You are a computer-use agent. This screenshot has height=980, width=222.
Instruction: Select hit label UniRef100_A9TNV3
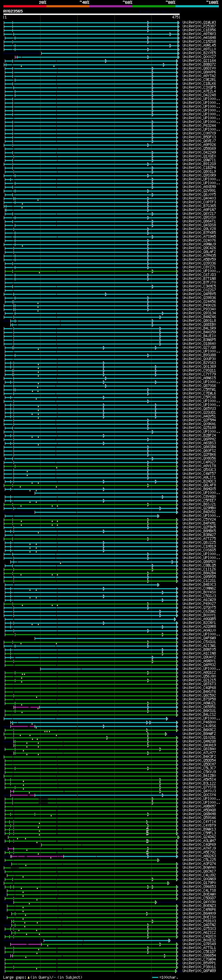pos(199,34)
